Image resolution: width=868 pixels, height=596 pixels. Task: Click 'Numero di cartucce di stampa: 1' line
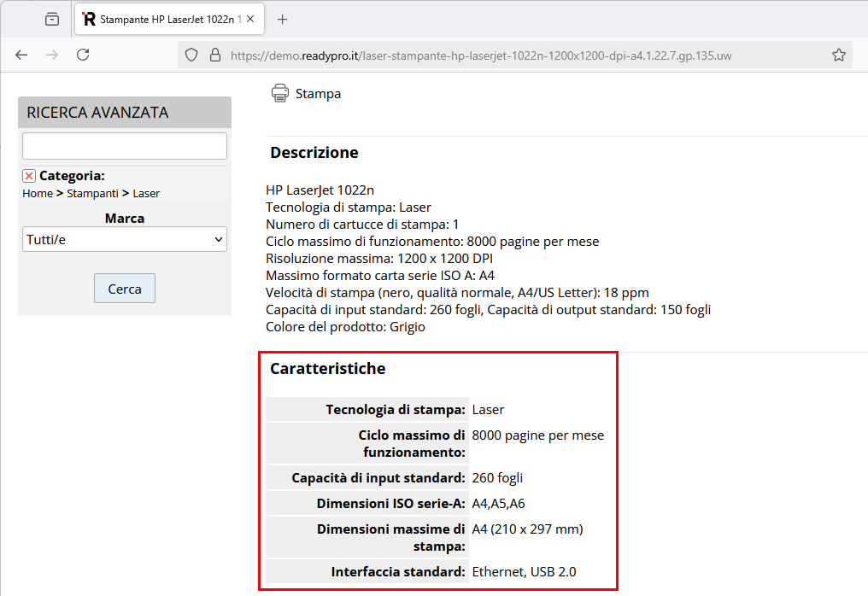pyautogui.click(x=362, y=224)
